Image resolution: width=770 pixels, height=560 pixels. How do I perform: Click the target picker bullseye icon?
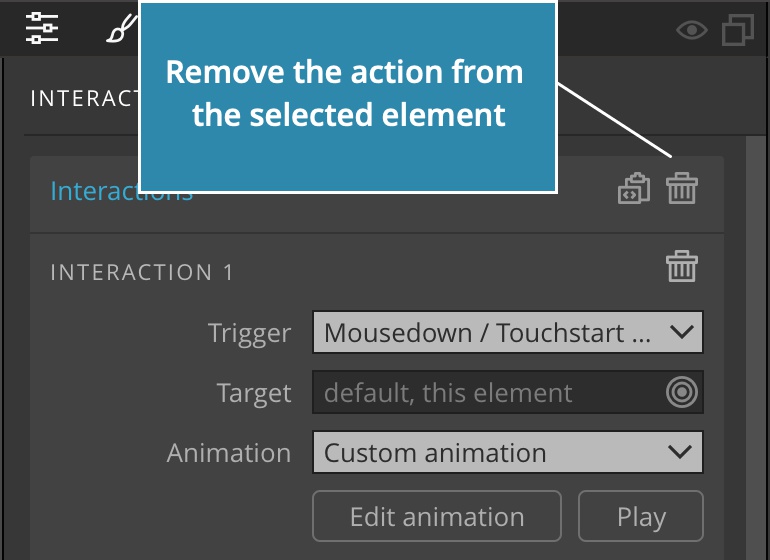pyautogui.click(x=682, y=392)
